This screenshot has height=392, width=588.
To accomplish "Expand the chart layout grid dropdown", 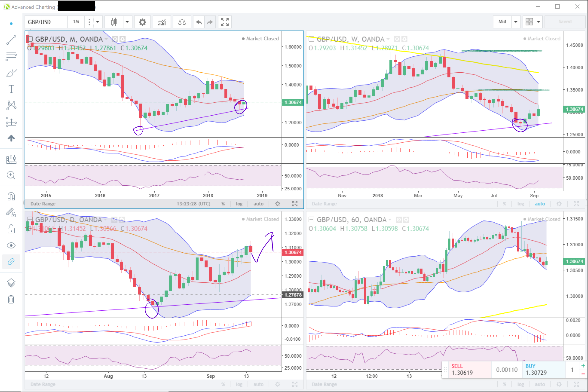I will coord(539,22).
